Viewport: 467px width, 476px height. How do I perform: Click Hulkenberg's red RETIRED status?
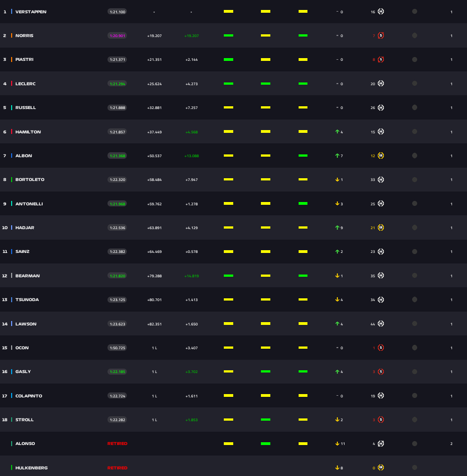point(117,468)
